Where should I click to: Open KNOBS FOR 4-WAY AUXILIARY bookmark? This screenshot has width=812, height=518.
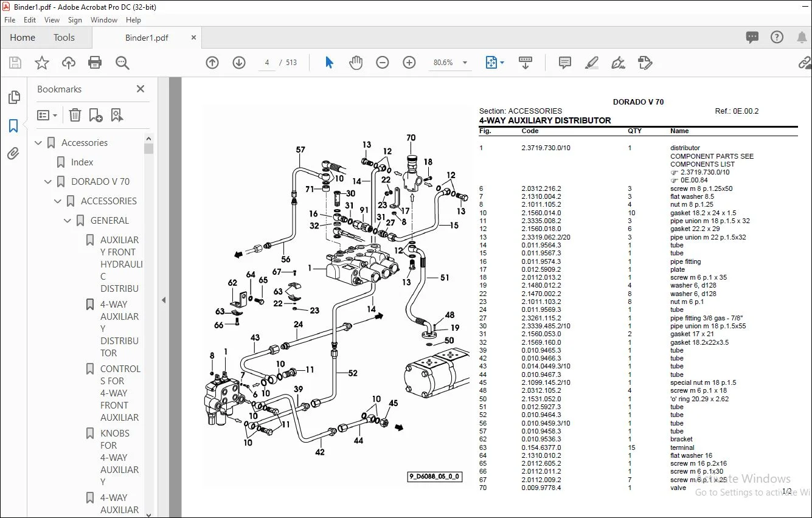coord(120,458)
